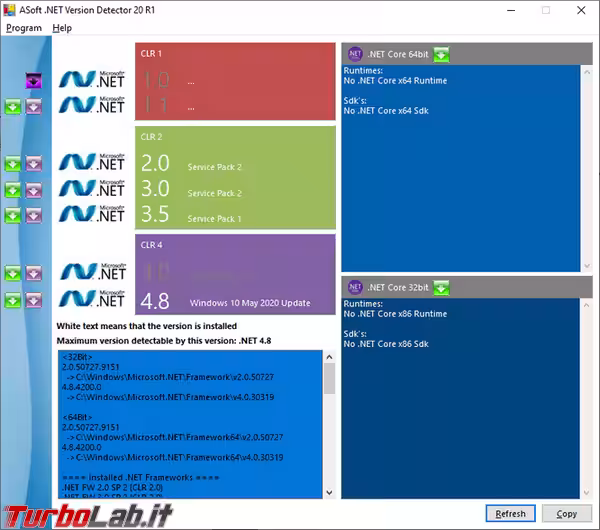The image size is (600, 530).
Task: Click scroll-up arrow of framework details box
Action: 329,357
